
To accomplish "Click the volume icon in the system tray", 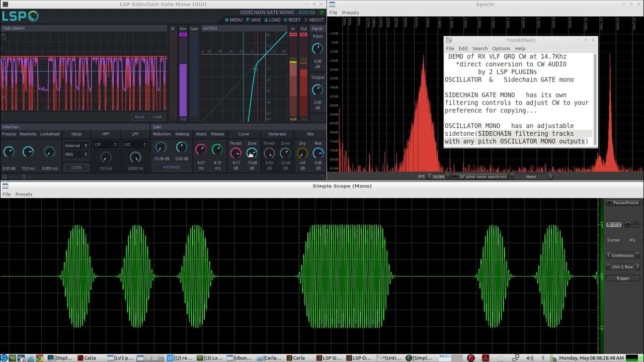I will click(529, 358).
